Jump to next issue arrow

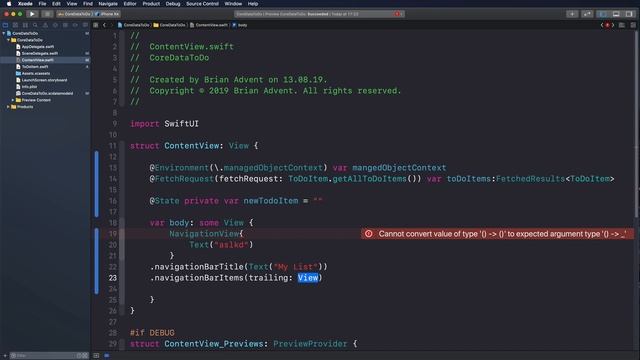click(x=613, y=25)
